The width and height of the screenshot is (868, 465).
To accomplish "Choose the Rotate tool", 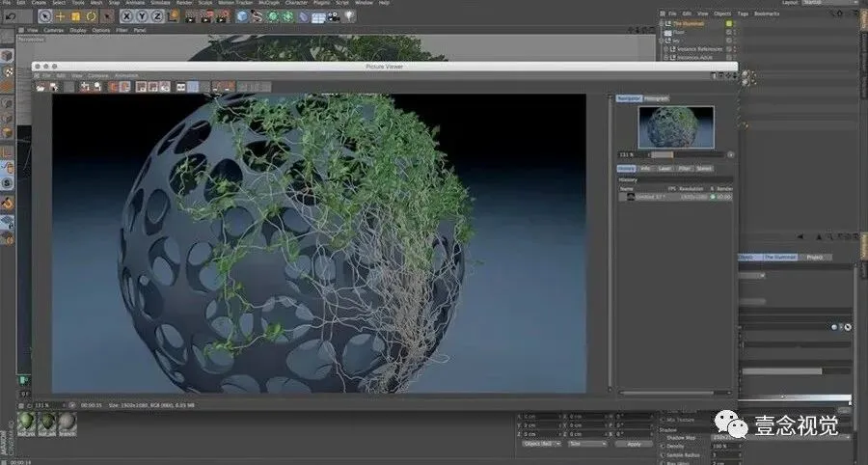I will (91, 16).
